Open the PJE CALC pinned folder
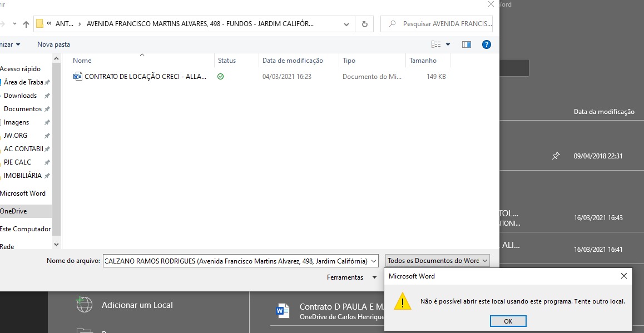Screen dimensions: 644x333 coord(17,162)
